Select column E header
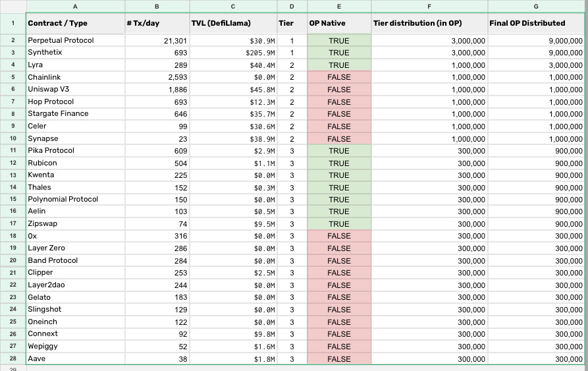This screenshot has width=588, height=371. [338, 6]
